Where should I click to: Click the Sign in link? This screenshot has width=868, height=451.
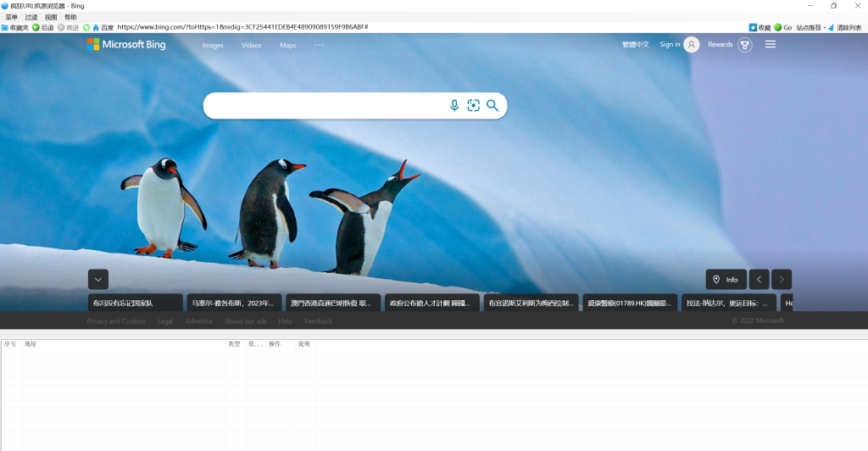(x=670, y=44)
